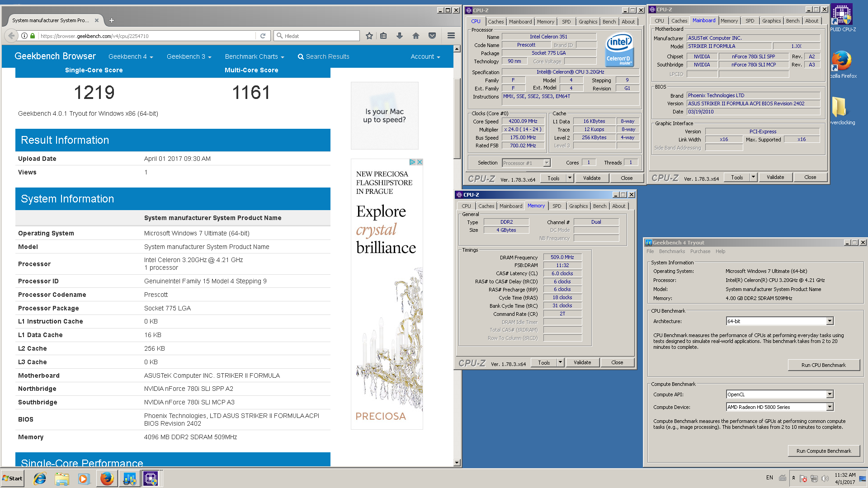Launch Windows Media Player from the taskbar
This screenshot has height=488, width=868.
[x=84, y=479]
